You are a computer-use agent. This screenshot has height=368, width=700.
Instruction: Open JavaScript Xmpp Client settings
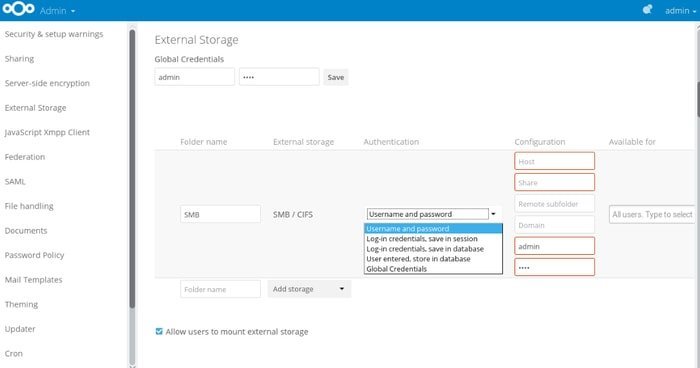47,132
